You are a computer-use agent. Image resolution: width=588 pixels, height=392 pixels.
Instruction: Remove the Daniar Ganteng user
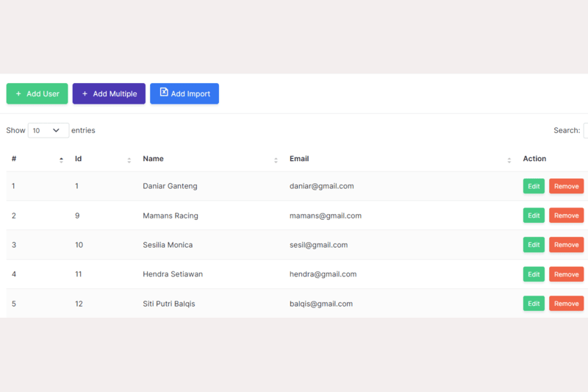click(x=566, y=186)
